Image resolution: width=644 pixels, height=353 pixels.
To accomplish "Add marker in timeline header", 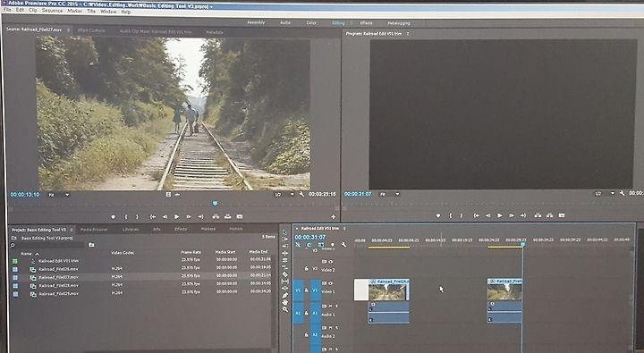I will point(332,245).
